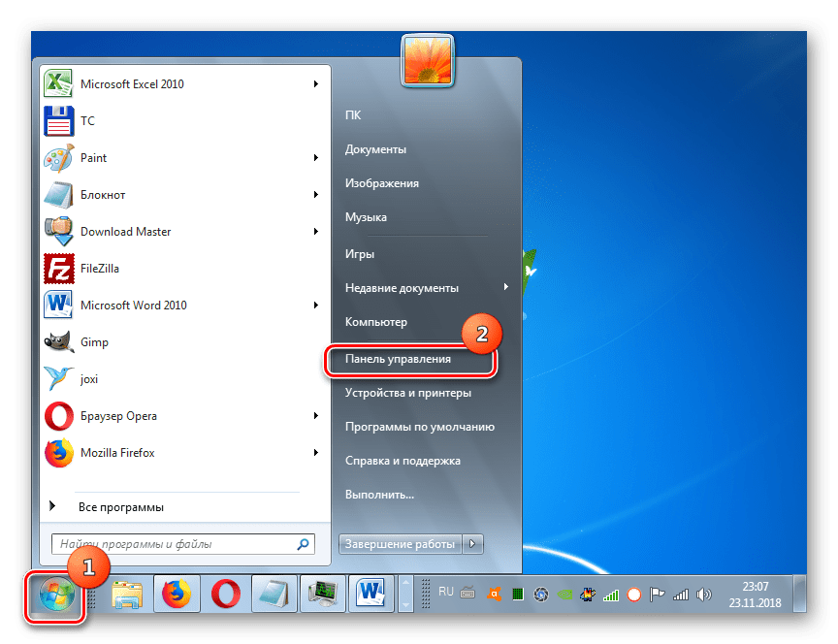
Task: Open the Word icon on the taskbar
Action: (x=370, y=593)
